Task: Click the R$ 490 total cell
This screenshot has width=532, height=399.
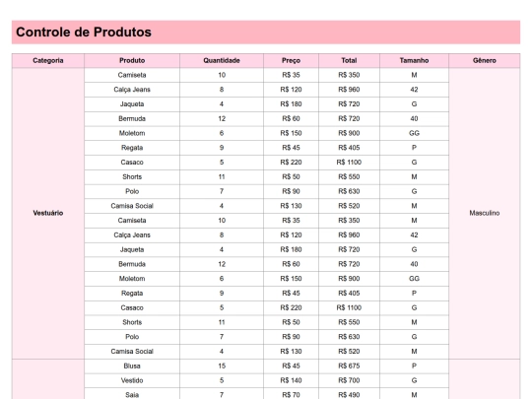Action: tap(349, 394)
